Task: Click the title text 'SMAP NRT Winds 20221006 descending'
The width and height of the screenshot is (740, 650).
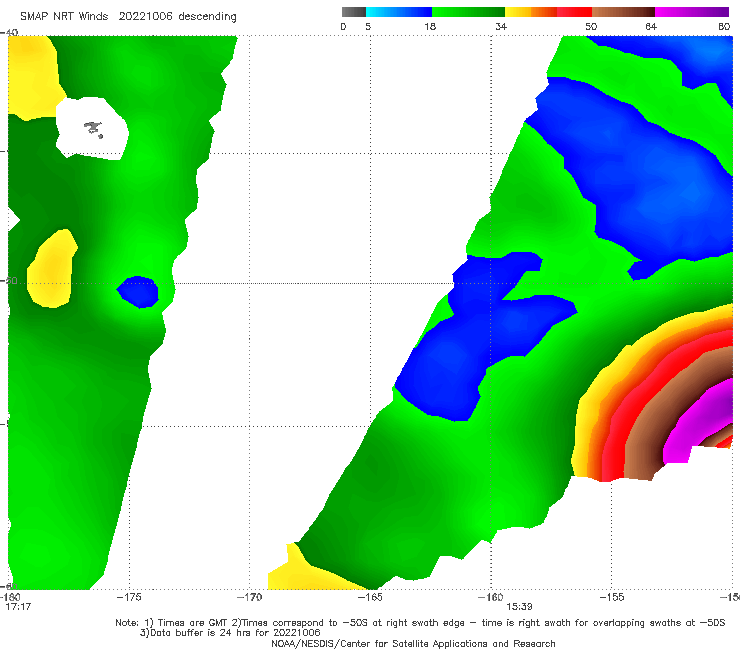Action: (128, 16)
